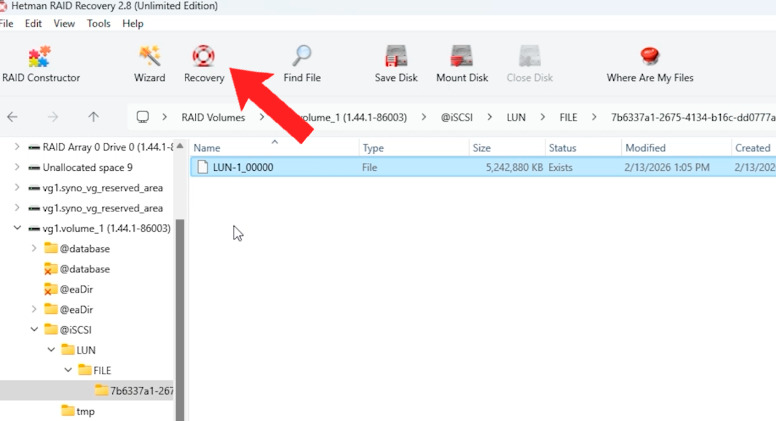Sort by Name column header
This screenshot has height=421, width=776.
click(x=274, y=147)
